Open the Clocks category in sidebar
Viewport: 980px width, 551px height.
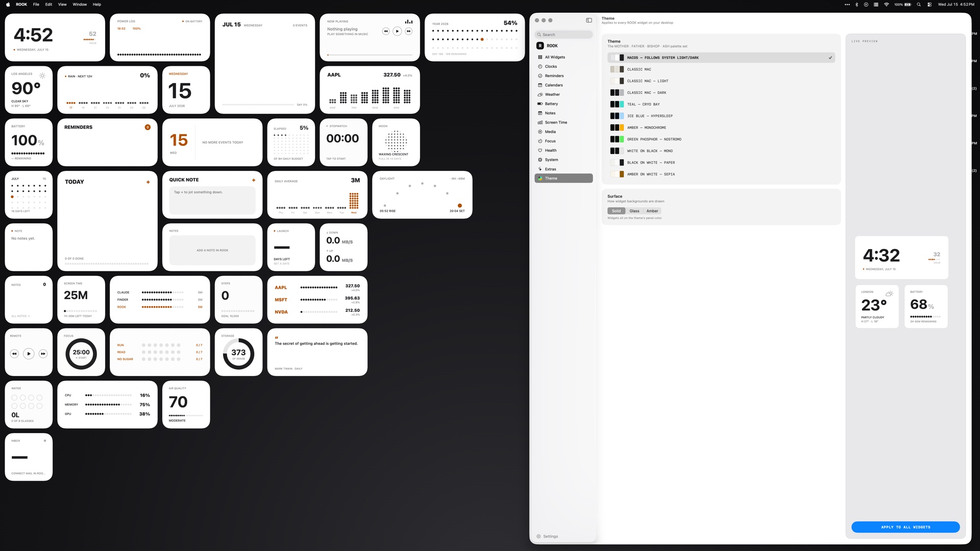coord(563,66)
